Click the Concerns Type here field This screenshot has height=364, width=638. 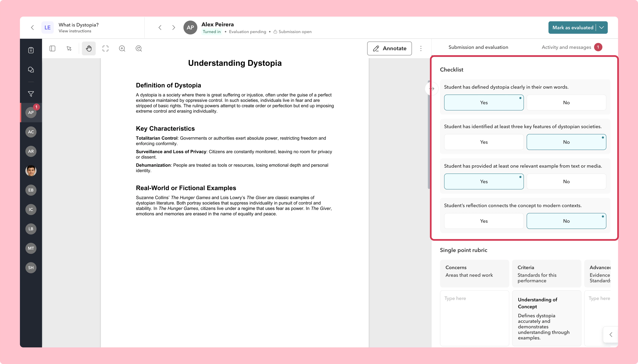[474, 318]
